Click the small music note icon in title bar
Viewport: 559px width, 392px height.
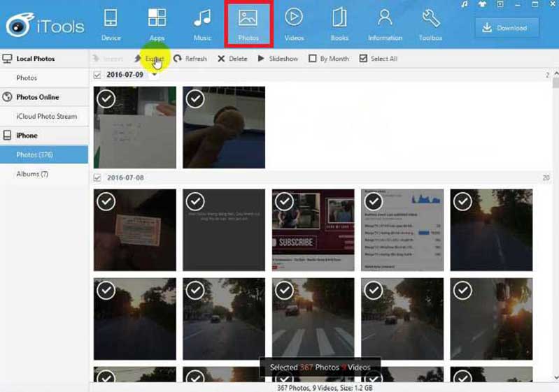tap(465, 5)
